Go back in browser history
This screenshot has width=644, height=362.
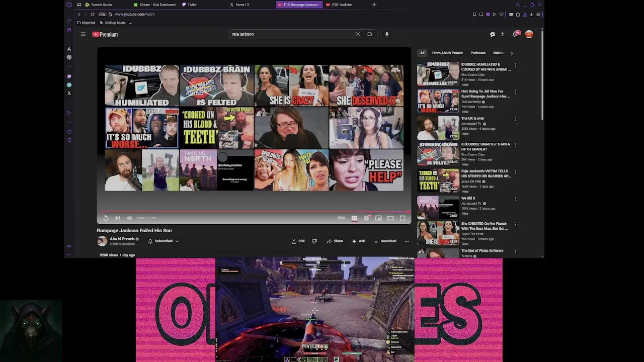tap(79, 14)
